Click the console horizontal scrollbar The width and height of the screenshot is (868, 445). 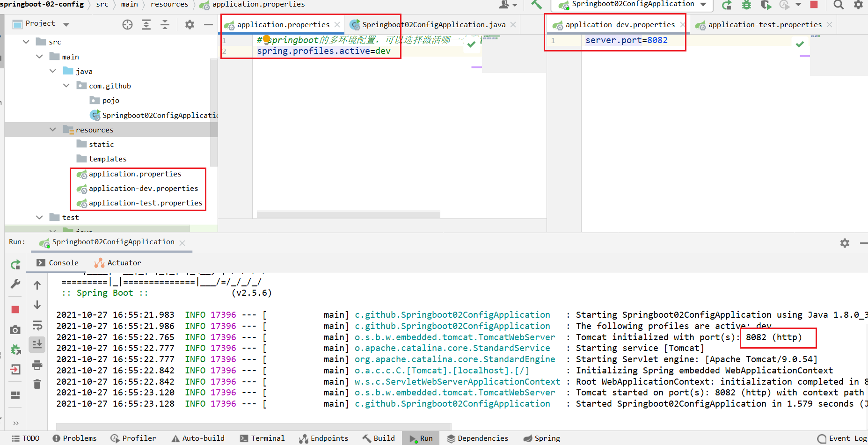(253, 426)
